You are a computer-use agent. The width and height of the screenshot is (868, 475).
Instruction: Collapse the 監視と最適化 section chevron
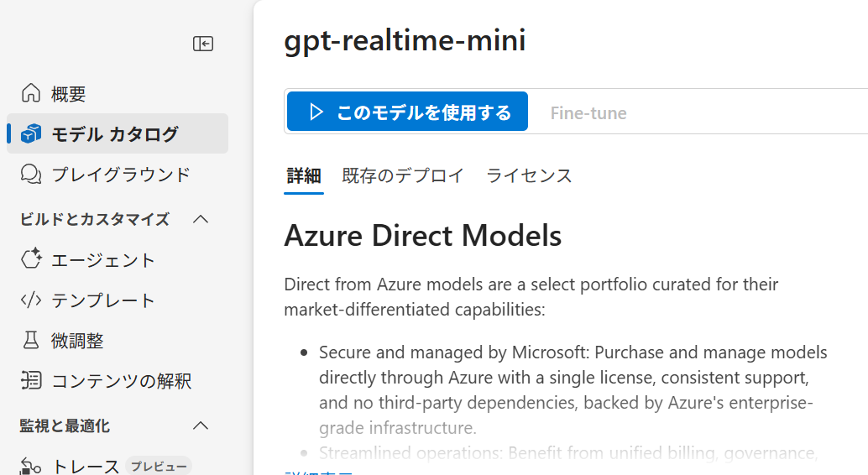[x=201, y=425]
